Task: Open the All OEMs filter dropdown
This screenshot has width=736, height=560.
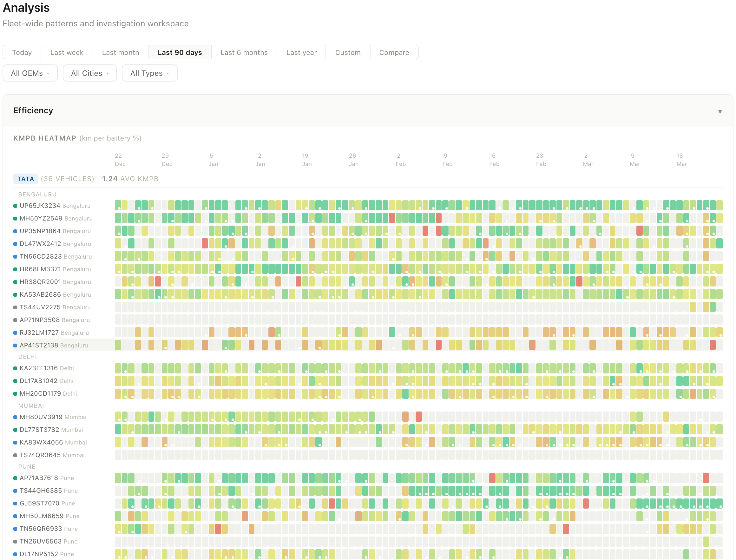Action: click(x=30, y=73)
